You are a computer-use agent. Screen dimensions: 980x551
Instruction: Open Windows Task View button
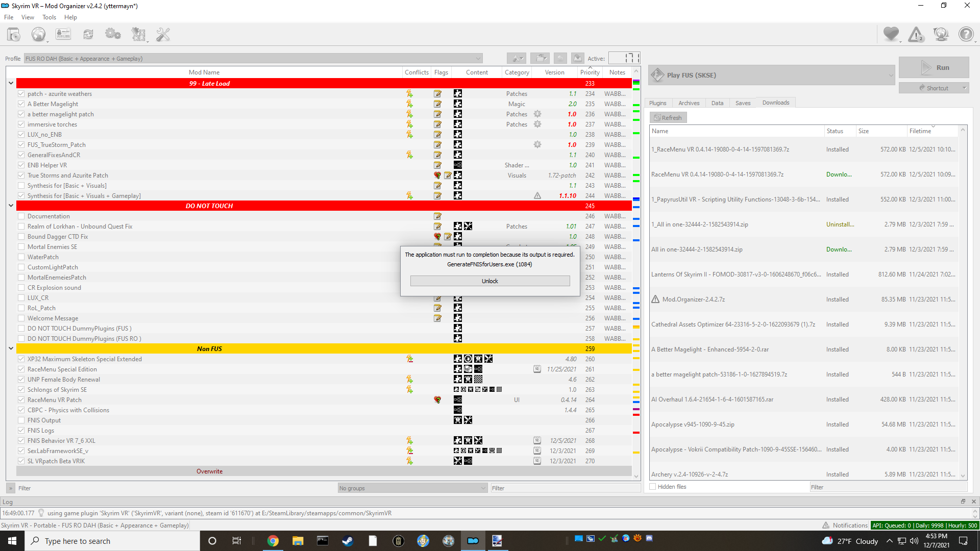click(x=236, y=541)
